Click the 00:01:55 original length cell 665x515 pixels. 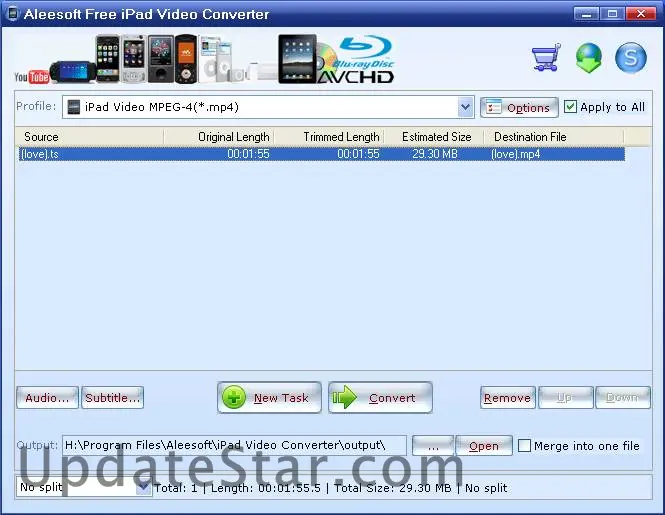point(248,154)
